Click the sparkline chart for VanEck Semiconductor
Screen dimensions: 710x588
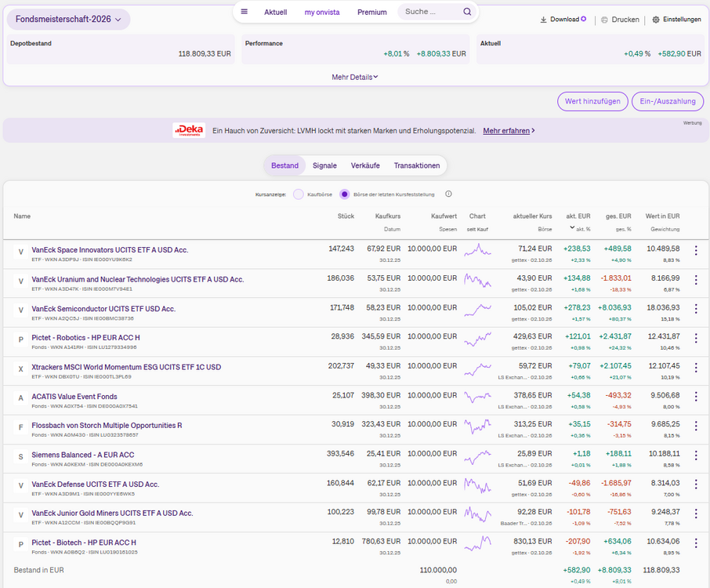477,310
